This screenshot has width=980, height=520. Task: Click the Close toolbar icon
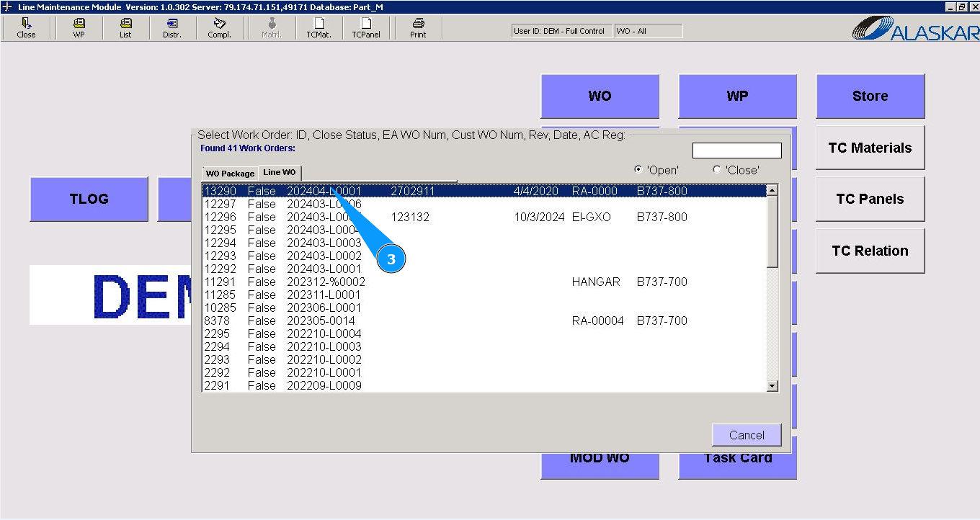coord(26,28)
